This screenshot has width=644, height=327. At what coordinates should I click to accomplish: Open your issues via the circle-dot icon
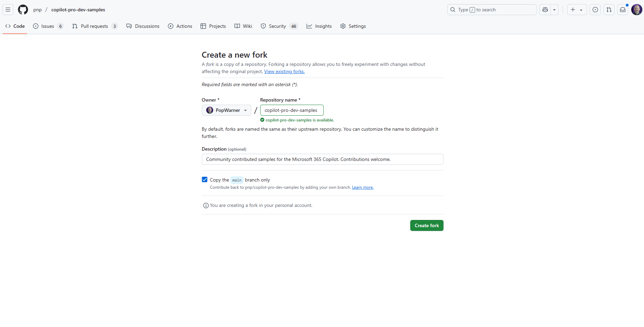click(x=595, y=10)
